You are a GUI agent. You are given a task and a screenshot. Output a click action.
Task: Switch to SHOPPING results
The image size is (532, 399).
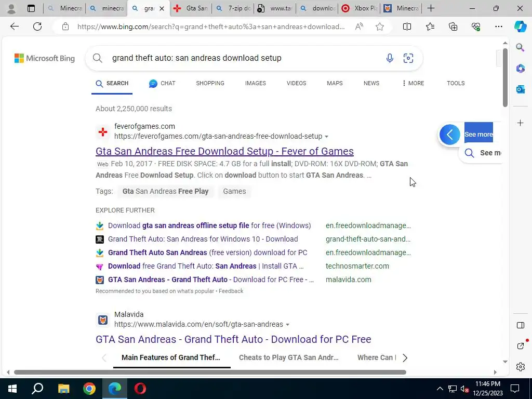210,83
